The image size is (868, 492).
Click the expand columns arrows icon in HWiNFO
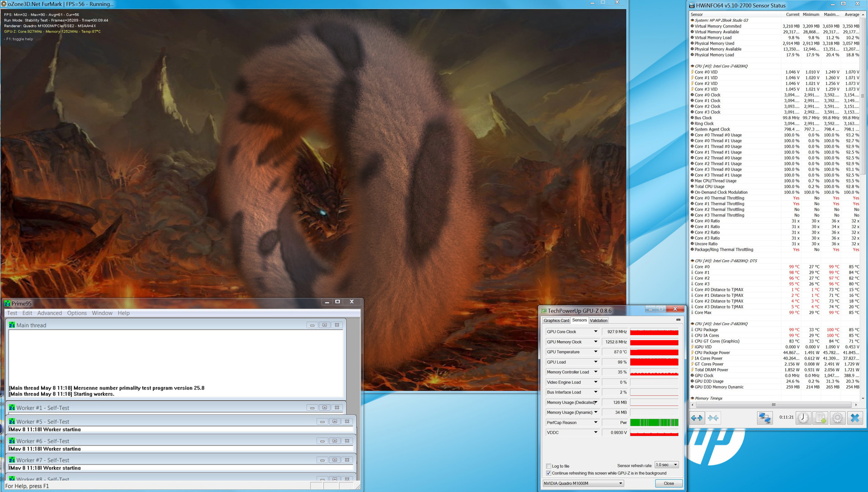click(697, 418)
